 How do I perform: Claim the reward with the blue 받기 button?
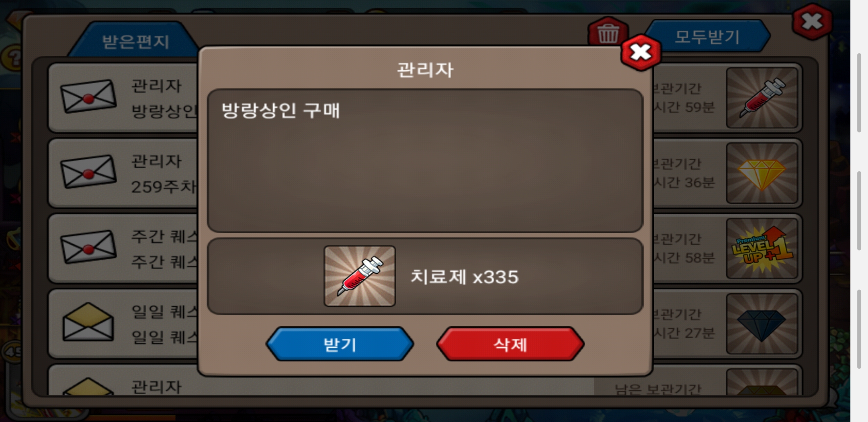(340, 344)
